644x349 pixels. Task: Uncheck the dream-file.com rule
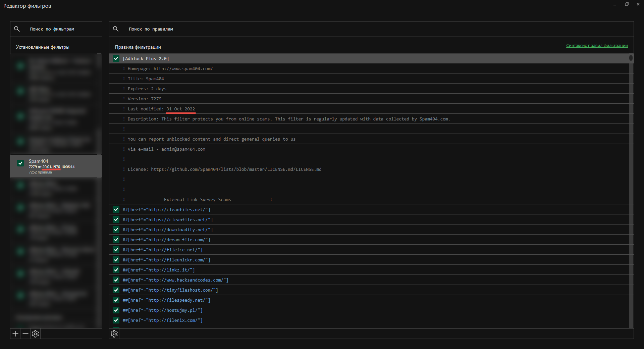coord(116,240)
